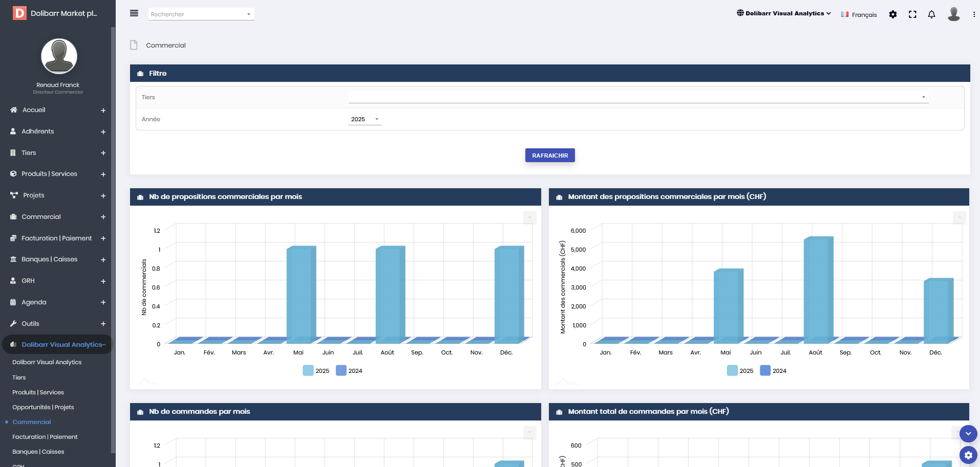This screenshot has width=980, height=467.
Task: Toggle fullscreen mode icon
Action: point(912,14)
